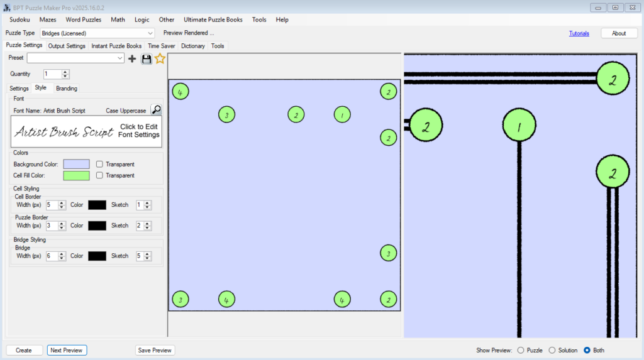The width and height of the screenshot is (644, 360).
Task: Click the magnifier icon for font search
Action: click(x=156, y=110)
